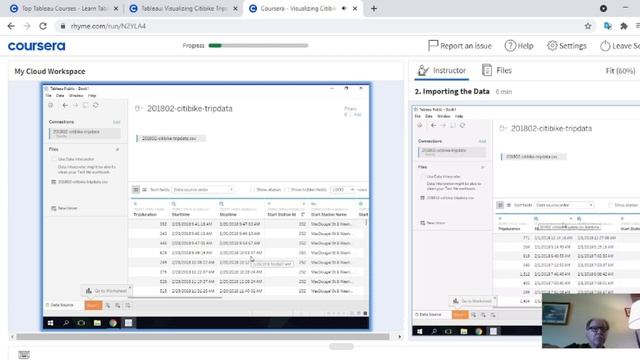Click 201802-citibike-tripdata.csv table pill on canvas
This screenshot has height=360, width=640.
171,138
